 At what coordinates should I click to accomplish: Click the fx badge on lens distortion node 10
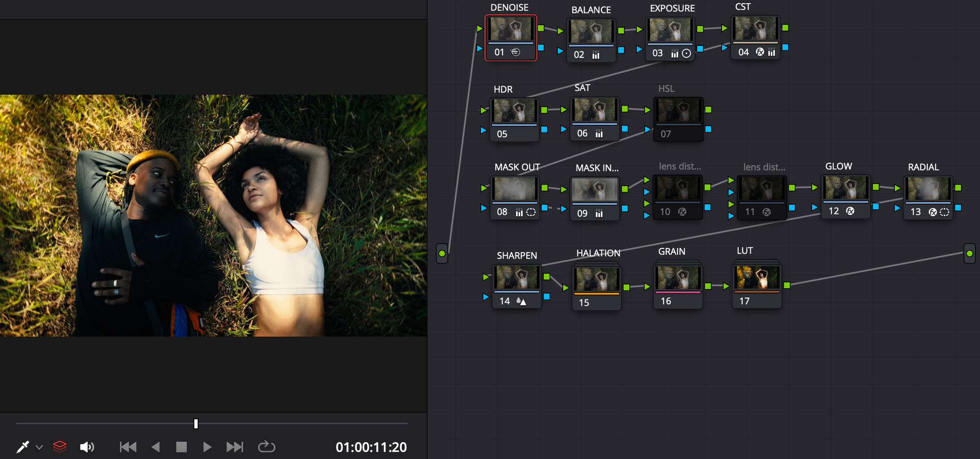tap(683, 212)
